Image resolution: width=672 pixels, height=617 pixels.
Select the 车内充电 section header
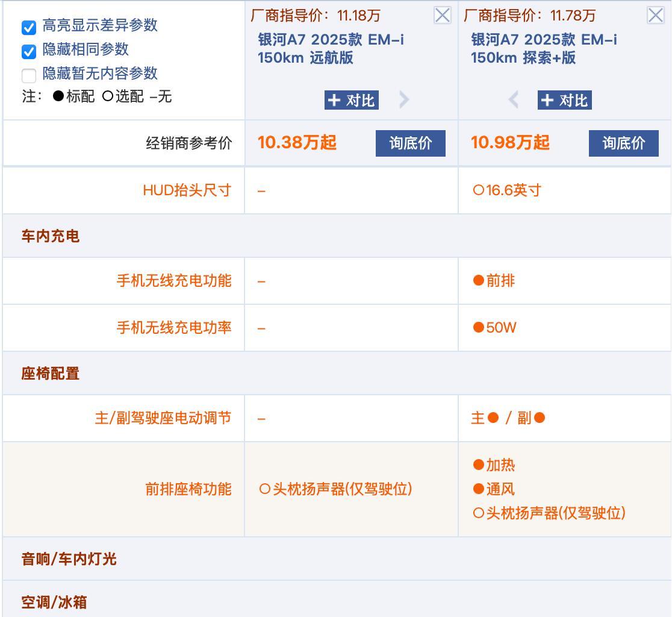[x=51, y=236]
